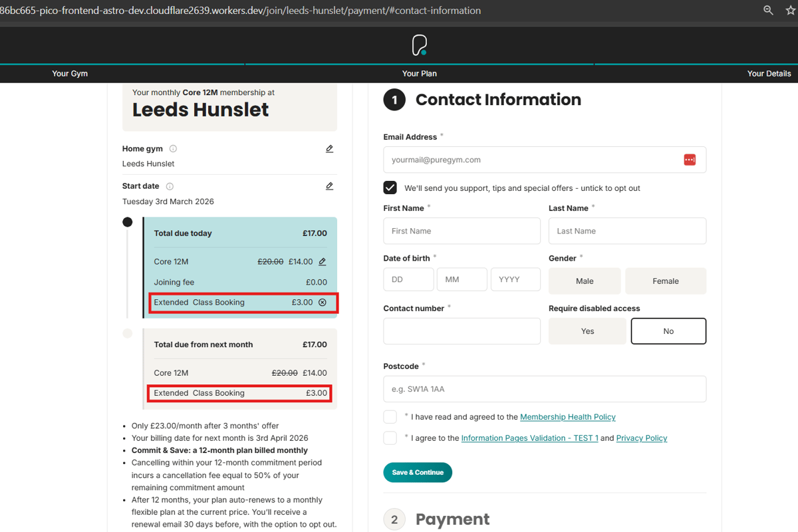Screen dimensions: 798x532
Task: Click Extended Class Booking row under next month
Action: pyautogui.click(x=240, y=393)
